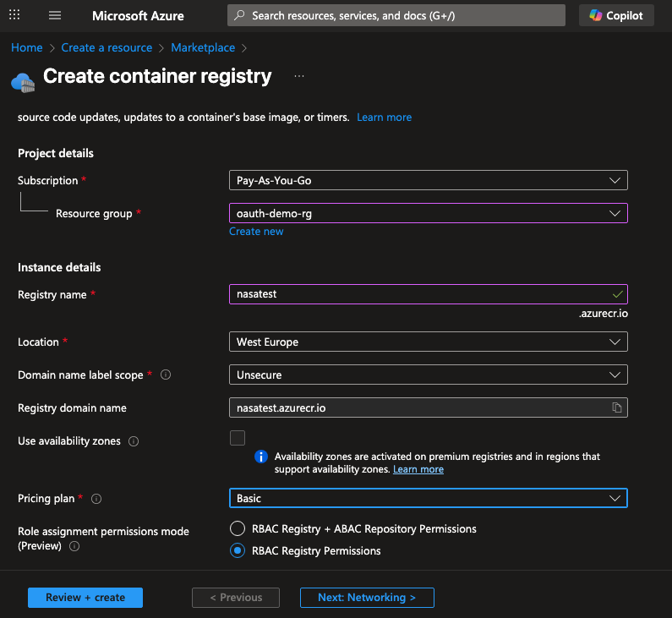This screenshot has width=672, height=618.
Task: Expand the Subscription dropdown
Action: coord(428,180)
